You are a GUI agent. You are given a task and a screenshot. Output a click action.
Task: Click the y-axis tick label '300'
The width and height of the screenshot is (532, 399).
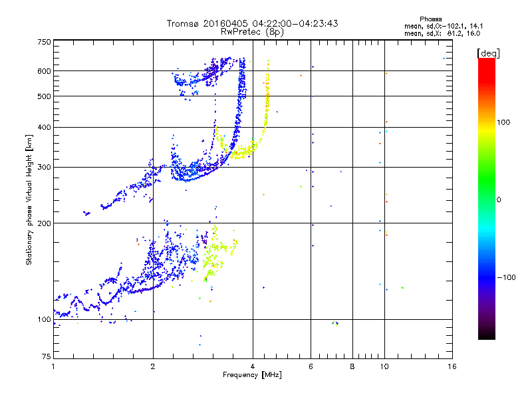coord(44,168)
